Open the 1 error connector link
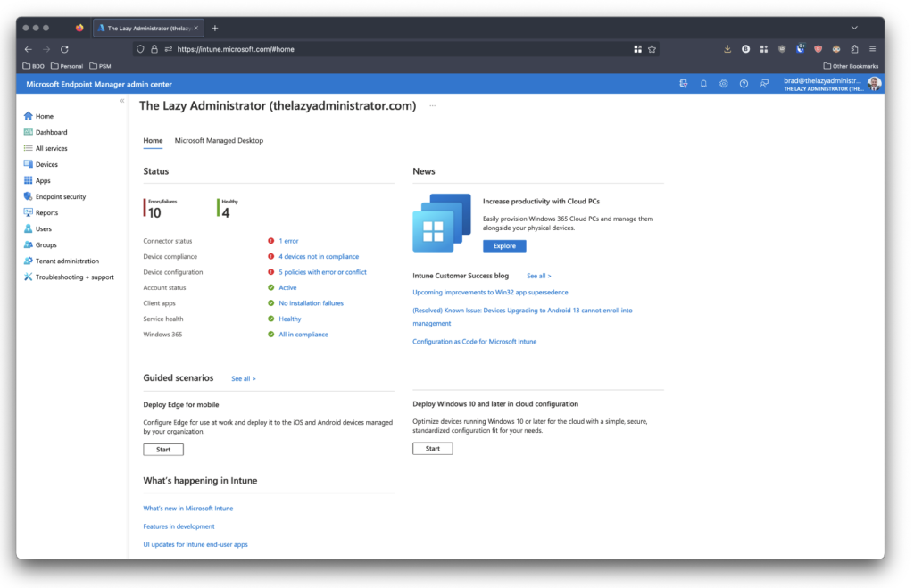914x588 pixels. point(288,241)
